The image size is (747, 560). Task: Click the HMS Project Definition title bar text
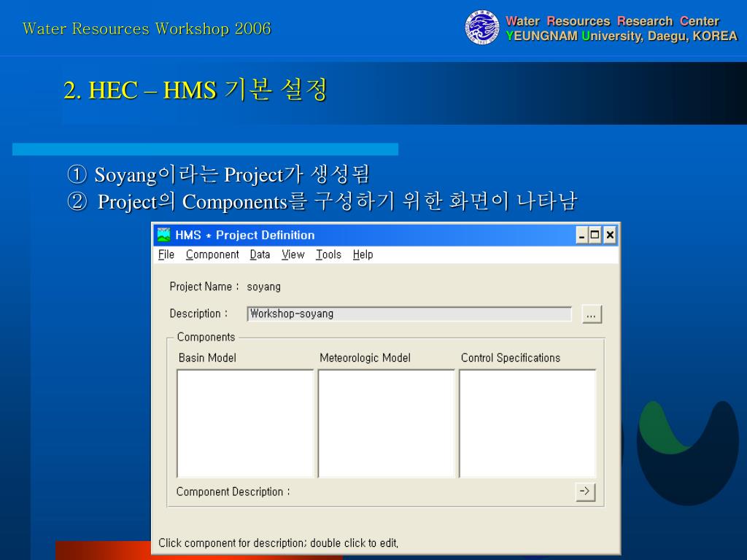pos(245,235)
